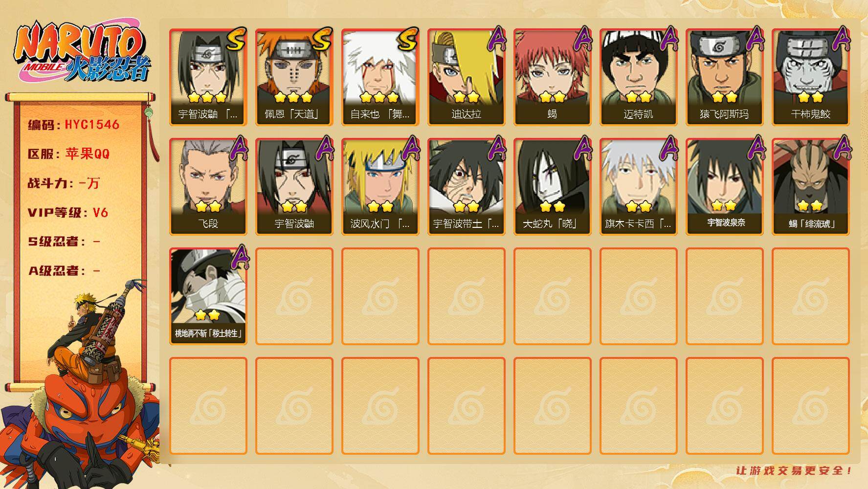Screen dimensions: 868x489
Task: Click the 区服 苹果QQ server text
Action: point(68,154)
